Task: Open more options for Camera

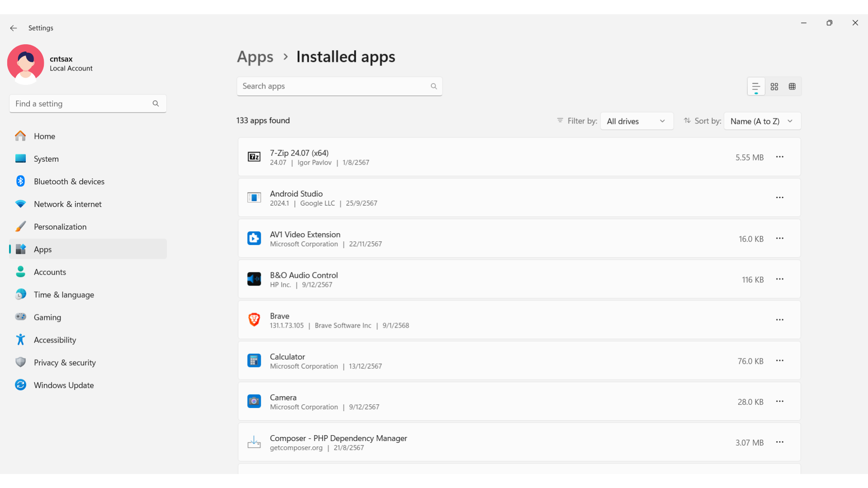Action: pos(780,401)
